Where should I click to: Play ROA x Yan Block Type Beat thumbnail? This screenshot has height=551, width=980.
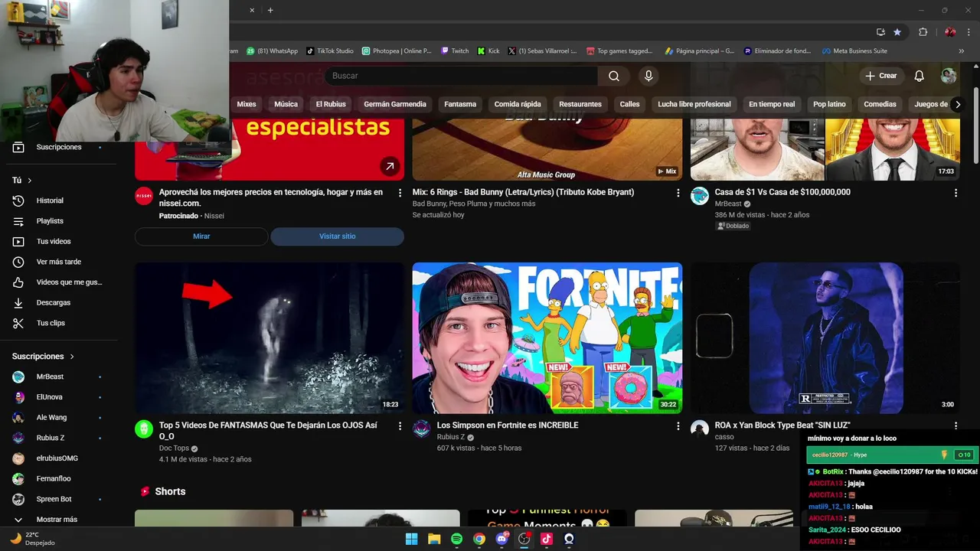(x=825, y=338)
